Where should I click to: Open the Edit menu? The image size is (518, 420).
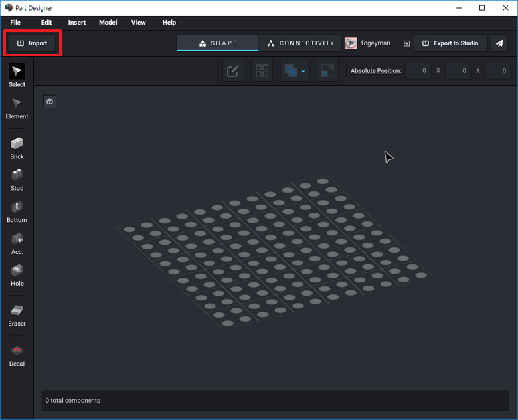[46, 23]
